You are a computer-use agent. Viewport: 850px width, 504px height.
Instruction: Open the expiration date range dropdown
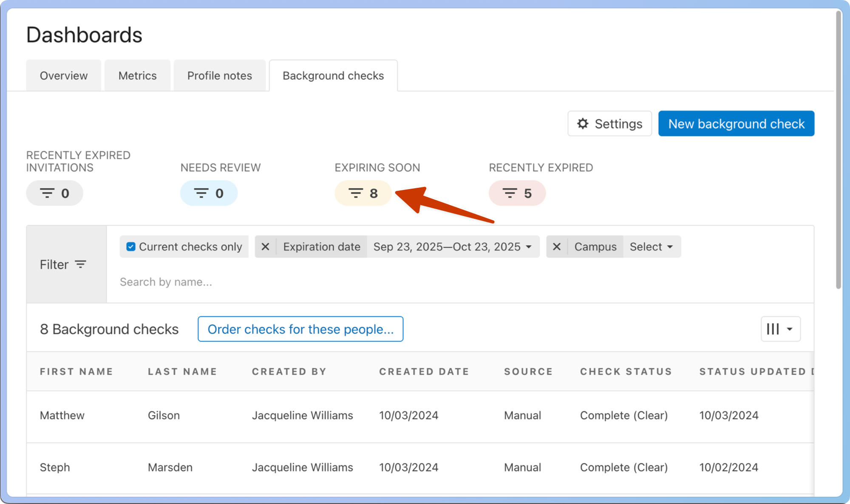pos(453,247)
